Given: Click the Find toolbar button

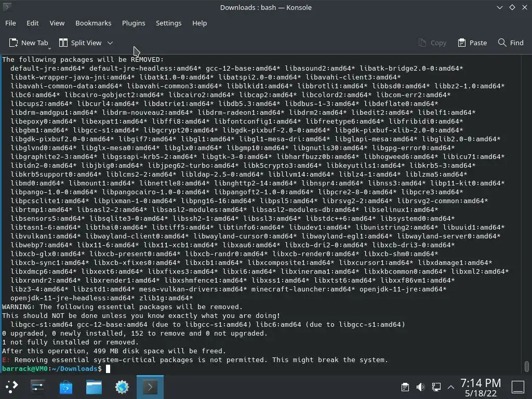Looking at the screenshot, I should pos(511,43).
